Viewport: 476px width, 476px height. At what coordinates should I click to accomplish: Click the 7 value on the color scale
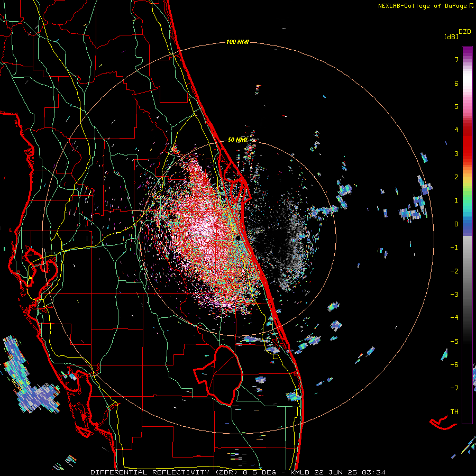(456, 59)
